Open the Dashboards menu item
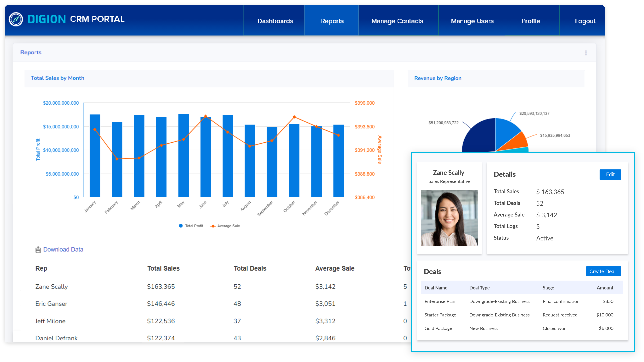This screenshot has height=362, width=644. click(275, 21)
